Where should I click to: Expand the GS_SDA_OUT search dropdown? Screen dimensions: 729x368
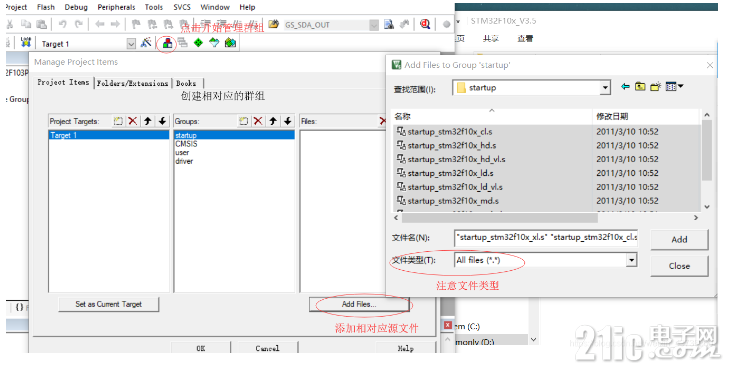coord(374,25)
